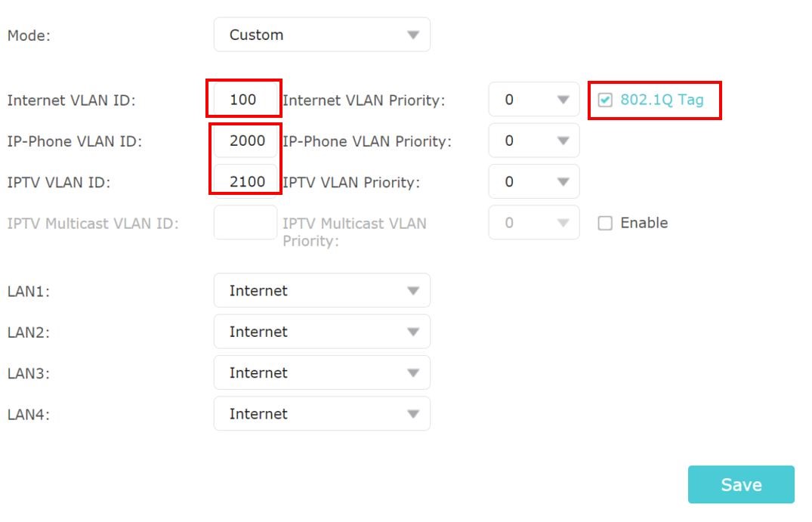Click the LAN2 dropdown arrow icon

pos(412,331)
